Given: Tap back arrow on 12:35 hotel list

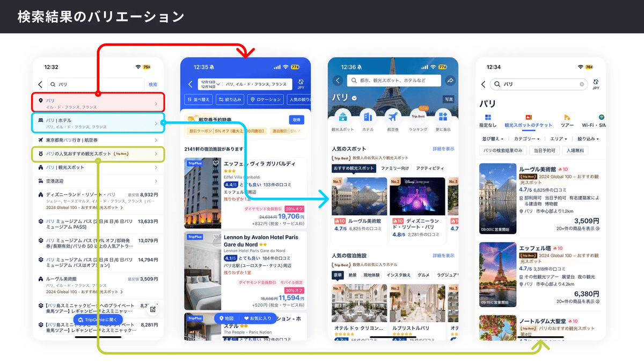Looking at the screenshot, I should click(x=189, y=84).
